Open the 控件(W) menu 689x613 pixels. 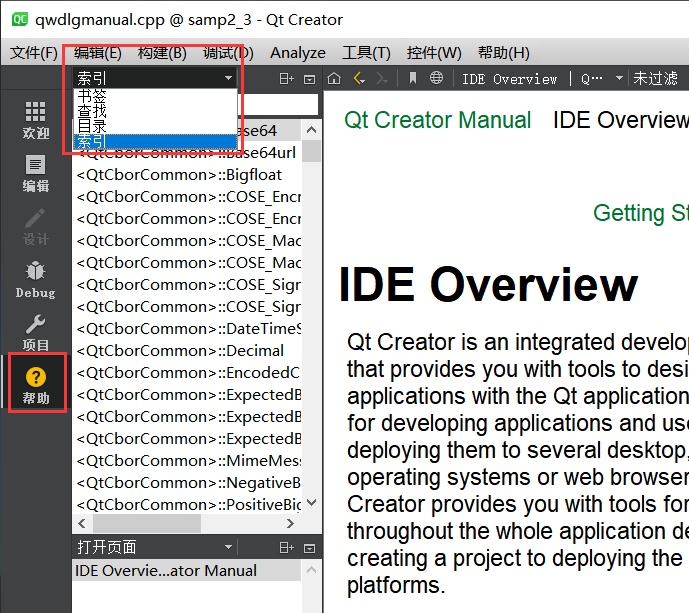tap(434, 53)
